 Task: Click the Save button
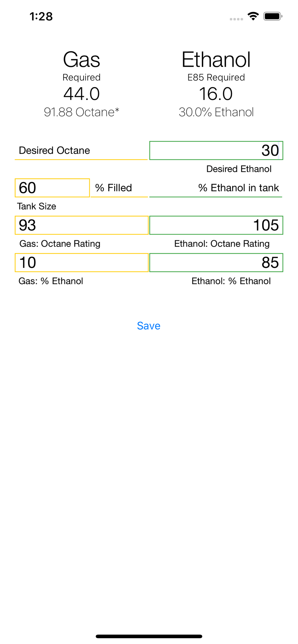pyautogui.click(x=149, y=326)
